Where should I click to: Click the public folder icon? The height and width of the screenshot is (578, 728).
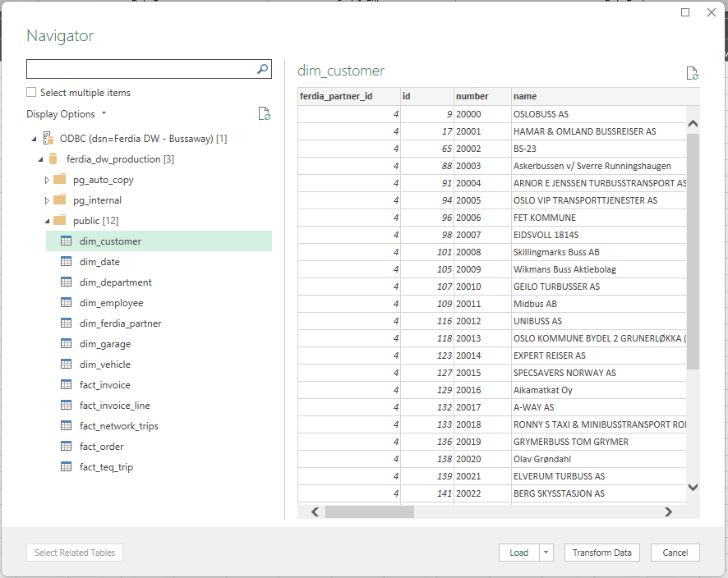tap(60, 220)
